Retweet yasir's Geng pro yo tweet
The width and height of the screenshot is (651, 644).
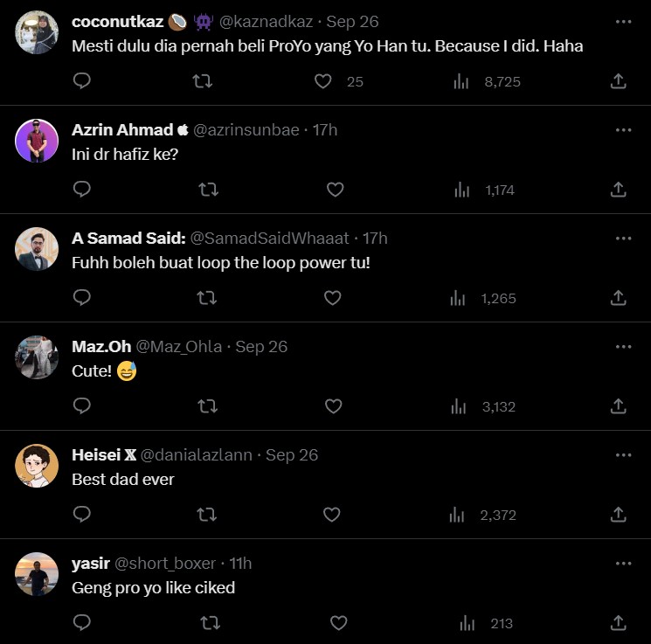click(211, 623)
